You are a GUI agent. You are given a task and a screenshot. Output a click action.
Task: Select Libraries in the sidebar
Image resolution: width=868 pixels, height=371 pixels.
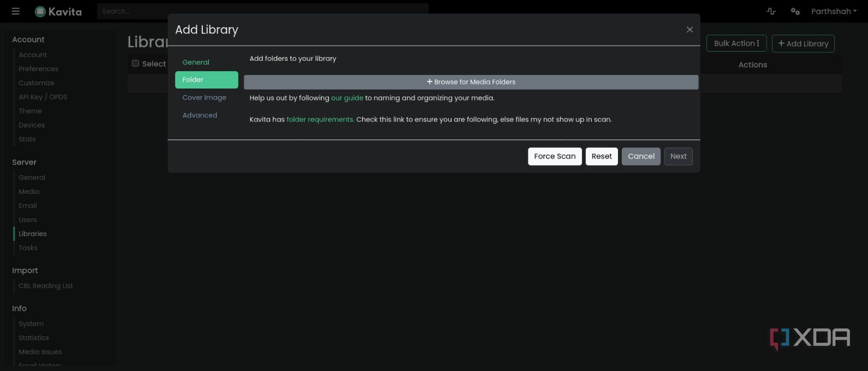coord(33,234)
